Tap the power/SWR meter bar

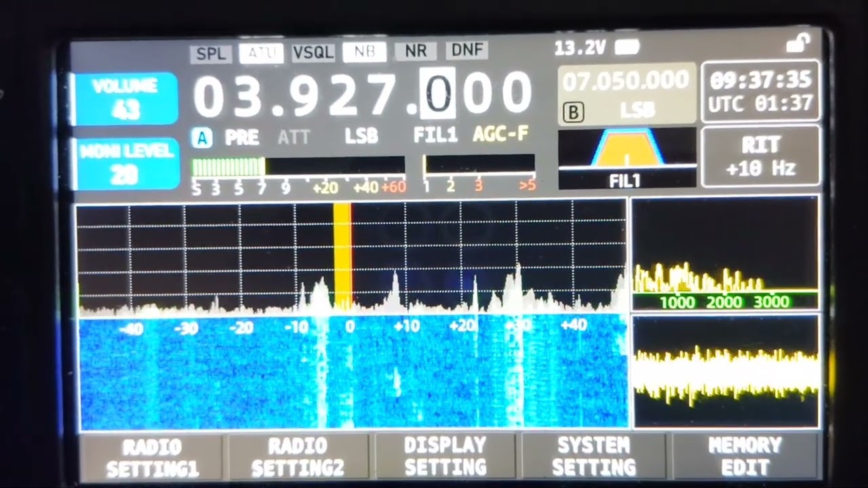coord(479,164)
